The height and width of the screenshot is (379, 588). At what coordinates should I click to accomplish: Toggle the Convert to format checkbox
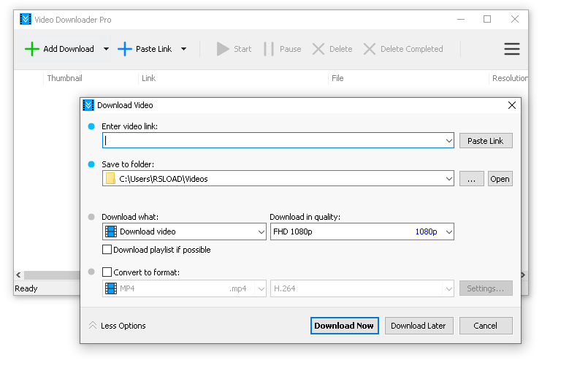coord(107,272)
